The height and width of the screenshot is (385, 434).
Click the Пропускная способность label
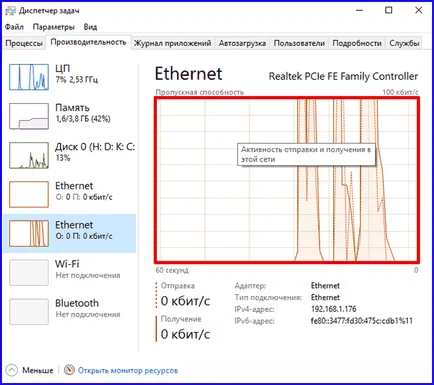[x=200, y=92]
